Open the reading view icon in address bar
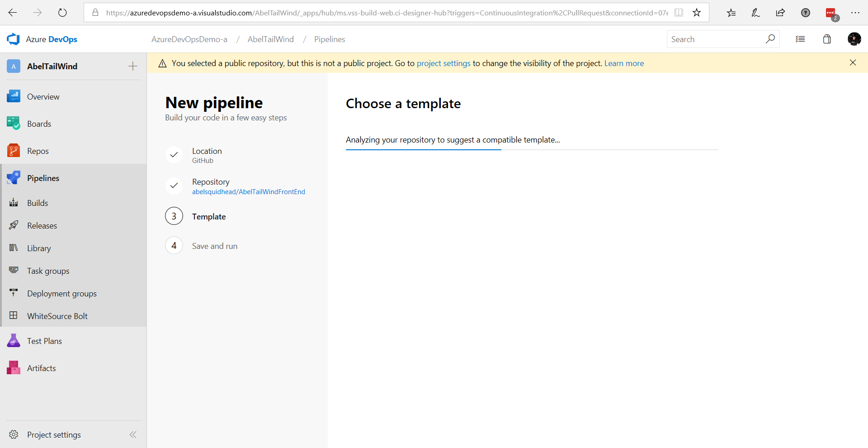The image size is (868, 448). tap(679, 13)
